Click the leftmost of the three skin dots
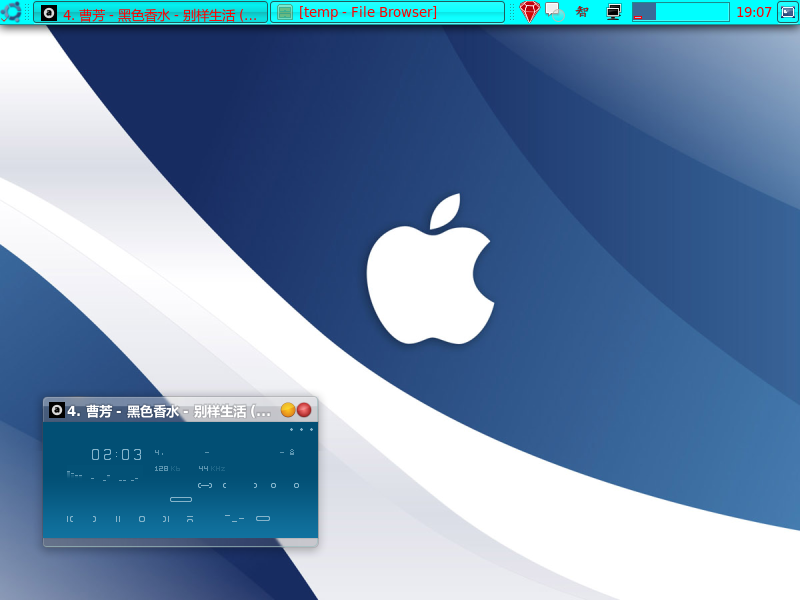 point(291,430)
